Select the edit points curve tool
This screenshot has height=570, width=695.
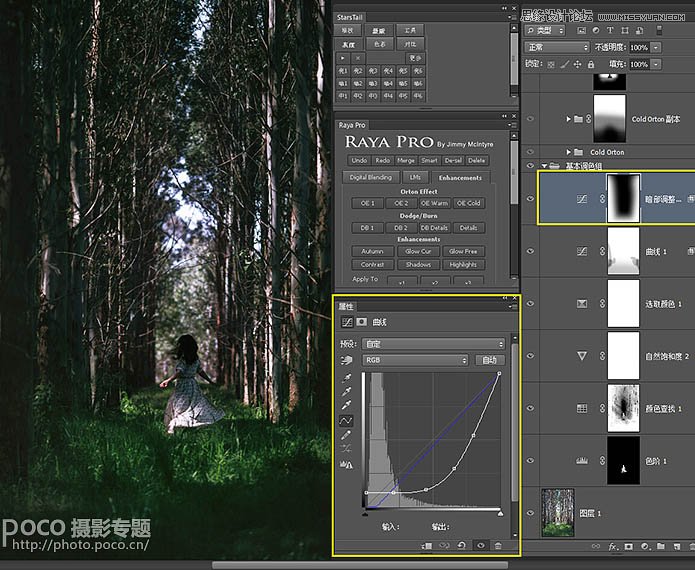coord(346,420)
